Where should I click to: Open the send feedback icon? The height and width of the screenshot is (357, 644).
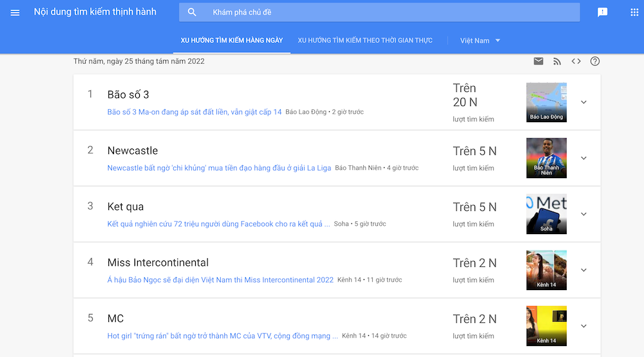(x=602, y=12)
